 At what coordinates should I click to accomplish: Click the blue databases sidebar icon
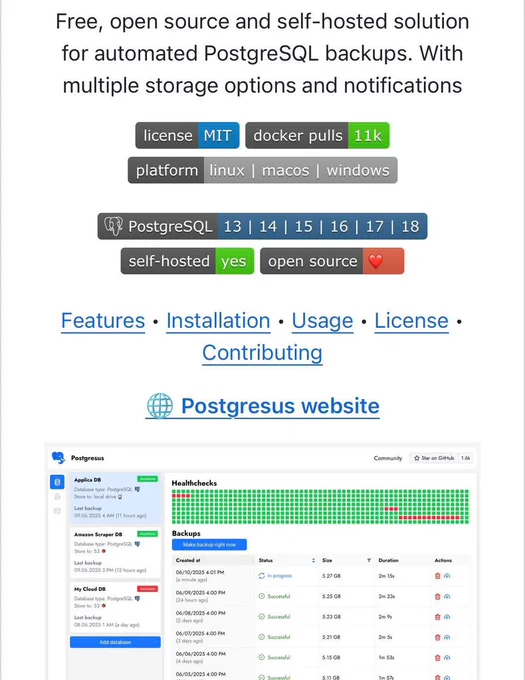57,482
